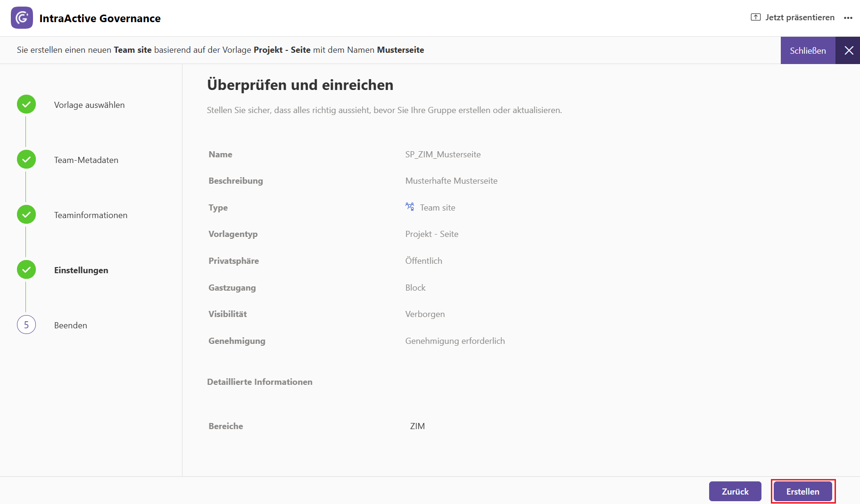Click the Jetzt präsentieren label

click(800, 17)
